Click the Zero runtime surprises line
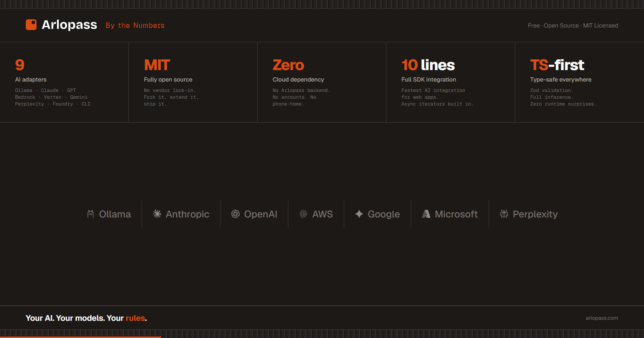 [563, 104]
